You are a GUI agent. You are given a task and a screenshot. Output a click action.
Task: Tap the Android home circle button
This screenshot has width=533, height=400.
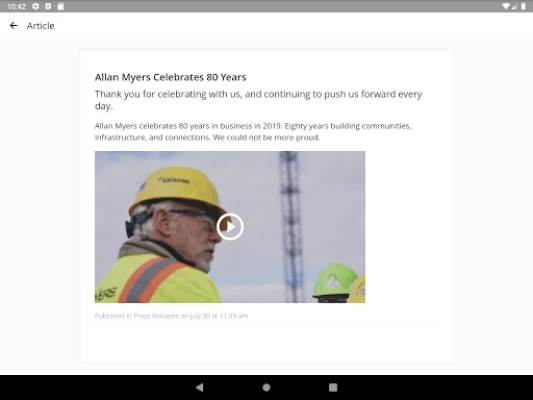click(x=266, y=387)
